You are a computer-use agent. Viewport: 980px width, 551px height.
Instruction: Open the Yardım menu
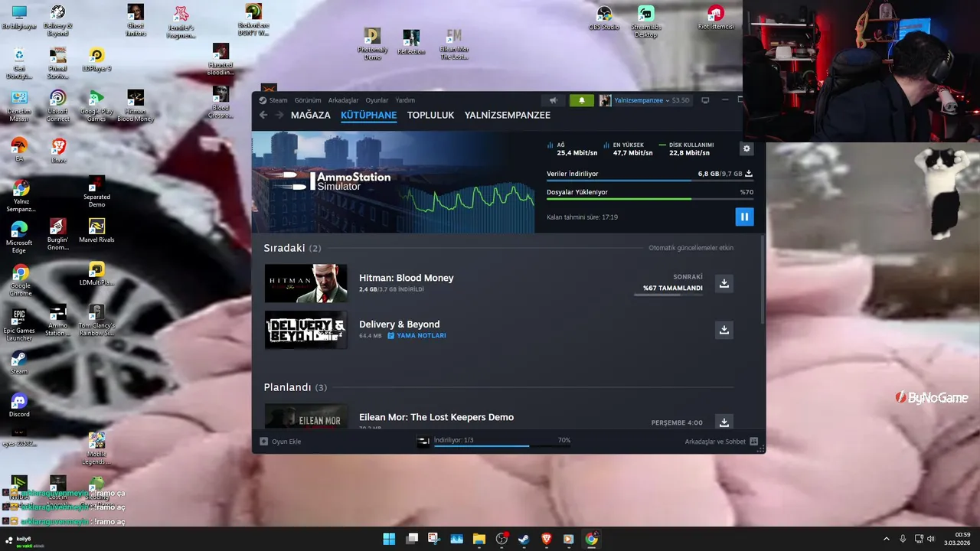pyautogui.click(x=405, y=100)
